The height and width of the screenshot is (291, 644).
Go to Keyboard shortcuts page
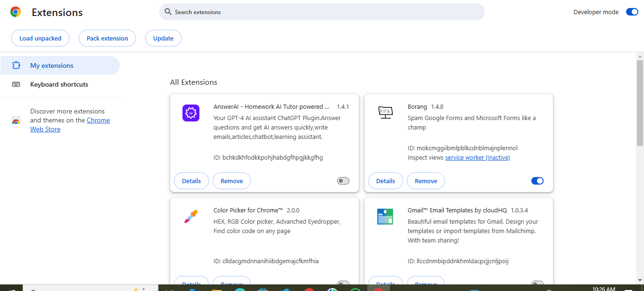tap(60, 84)
